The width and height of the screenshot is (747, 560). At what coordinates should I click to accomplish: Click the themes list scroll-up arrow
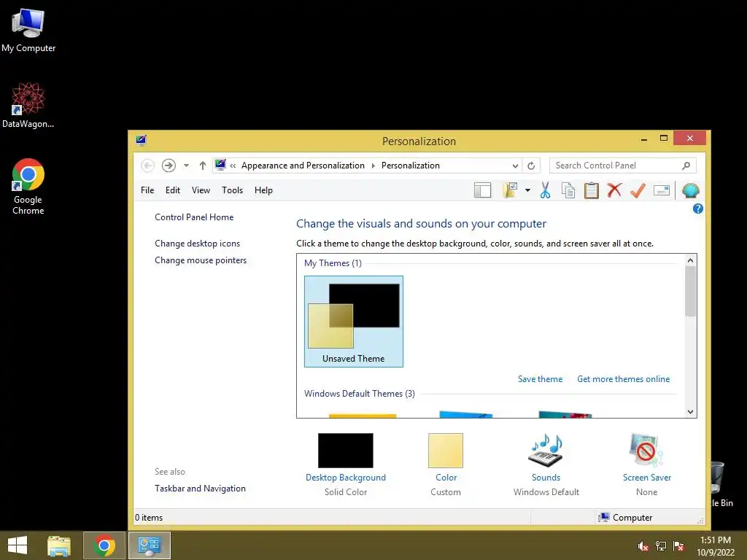690,260
